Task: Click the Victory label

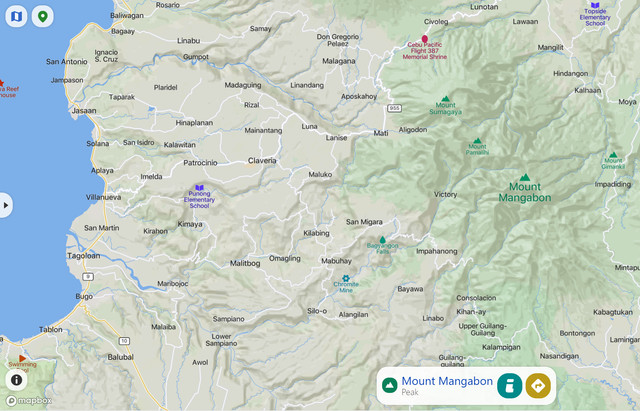Action: click(x=445, y=194)
